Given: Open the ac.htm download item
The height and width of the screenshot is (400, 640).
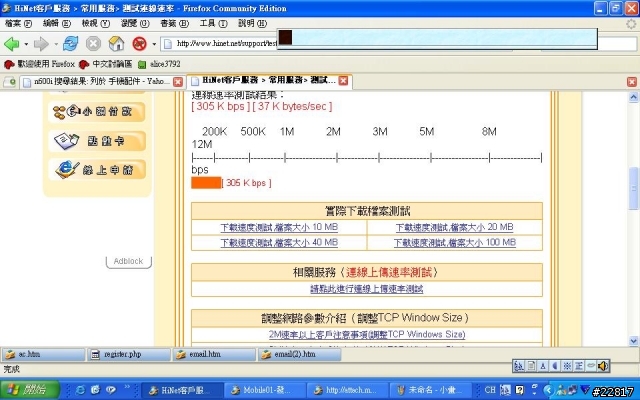Looking at the screenshot, I should (43, 354).
